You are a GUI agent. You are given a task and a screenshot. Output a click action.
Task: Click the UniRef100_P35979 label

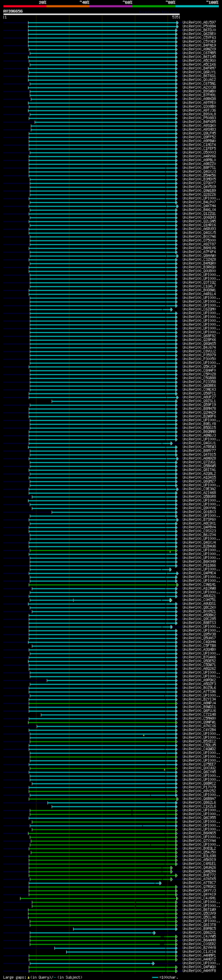pyautogui.click(x=199, y=355)
